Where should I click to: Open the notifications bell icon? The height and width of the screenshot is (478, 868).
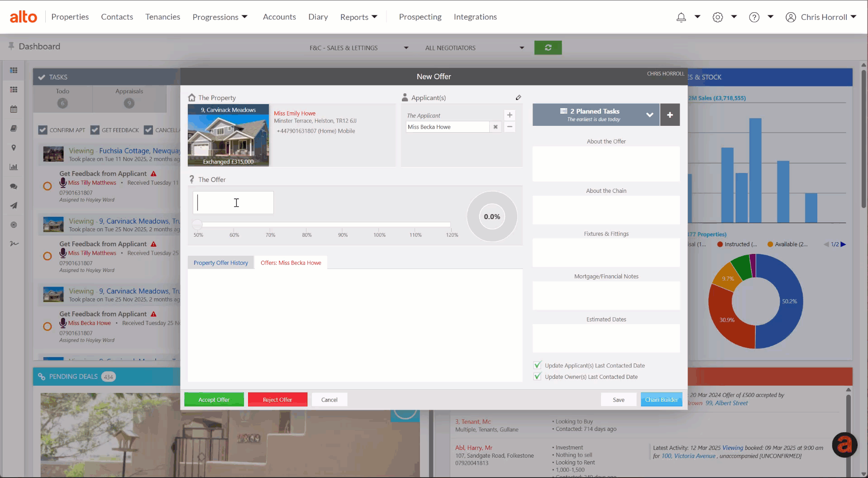681,17
